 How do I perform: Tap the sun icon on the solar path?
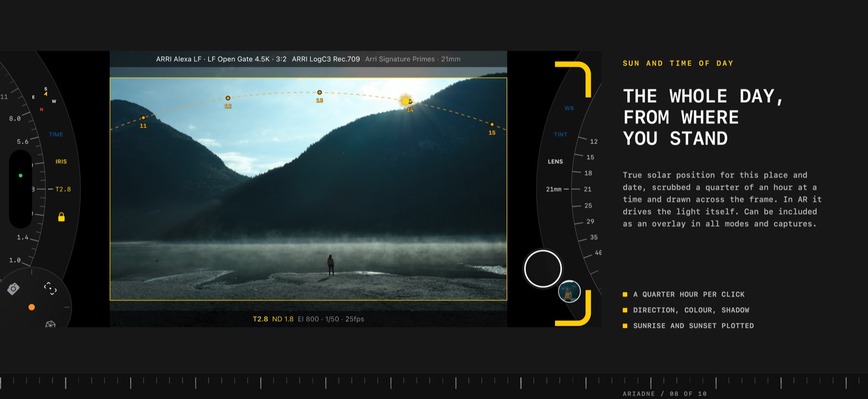click(x=405, y=100)
